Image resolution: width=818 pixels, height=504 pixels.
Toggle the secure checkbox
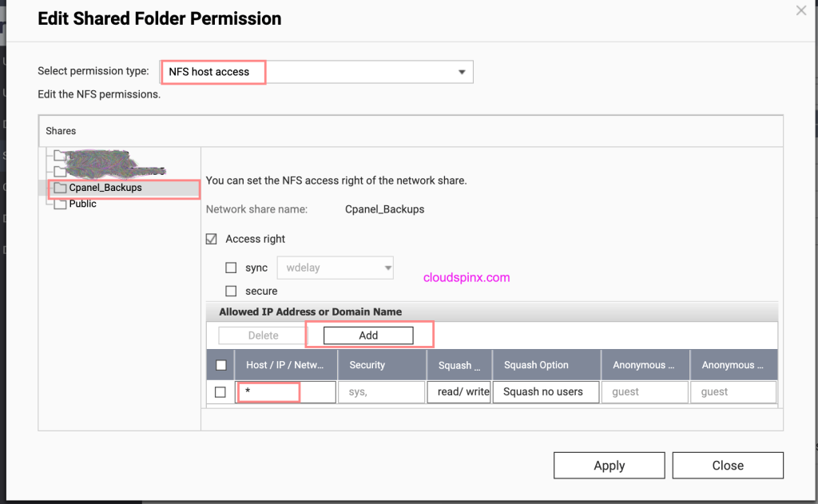click(231, 292)
